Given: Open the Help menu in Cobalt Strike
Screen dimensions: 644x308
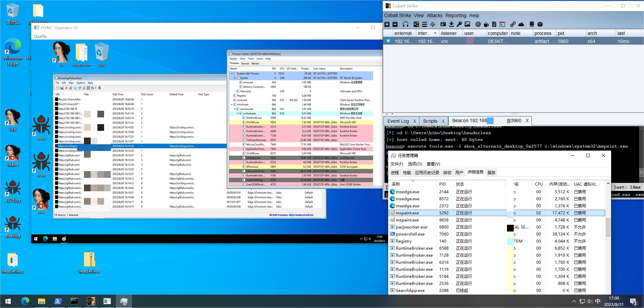Looking at the screenshot, I should point(474,15).
